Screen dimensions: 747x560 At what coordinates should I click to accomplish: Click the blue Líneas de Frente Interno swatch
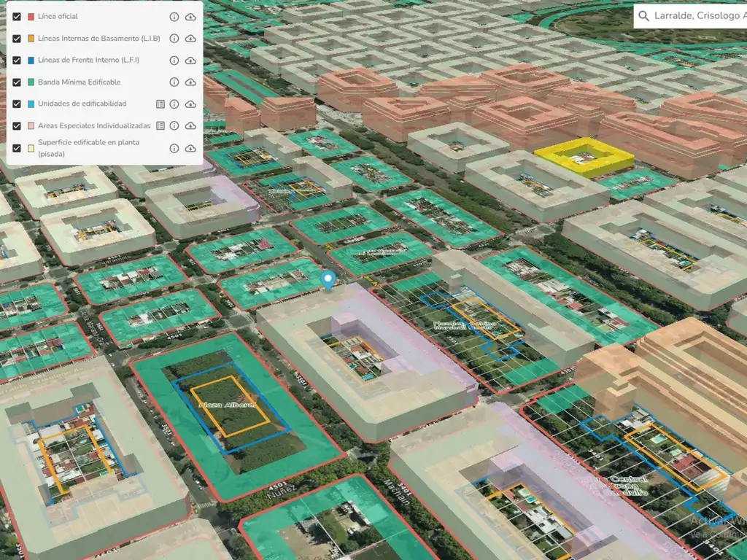[31, 61]
